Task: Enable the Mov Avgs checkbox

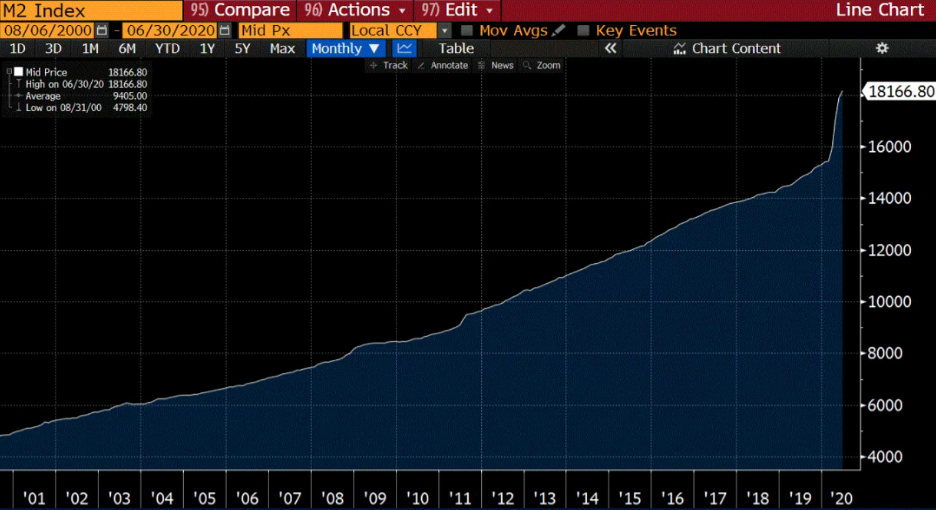Action: [x=467, y=31]
